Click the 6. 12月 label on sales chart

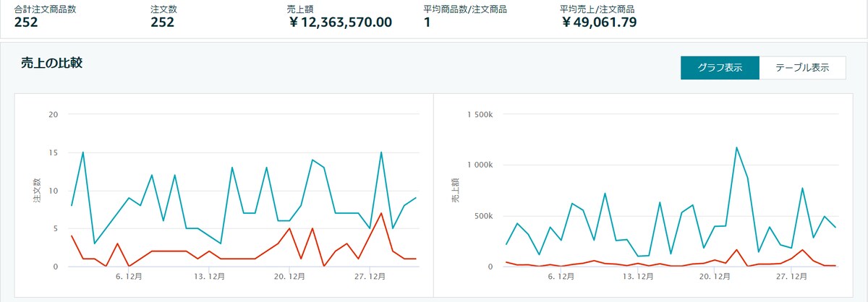tap(561, 276)
